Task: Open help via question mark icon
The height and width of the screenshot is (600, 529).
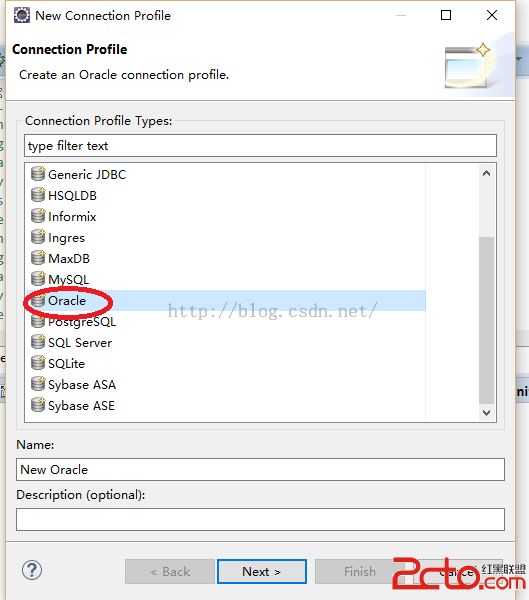Action: (x=32, y=571)
